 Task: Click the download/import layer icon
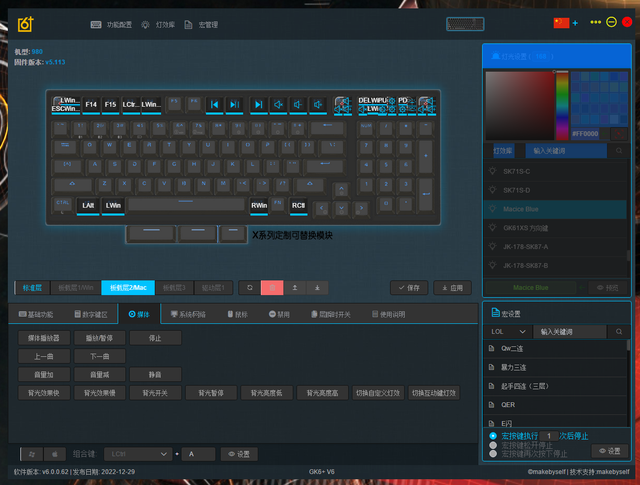coord(317,288)
